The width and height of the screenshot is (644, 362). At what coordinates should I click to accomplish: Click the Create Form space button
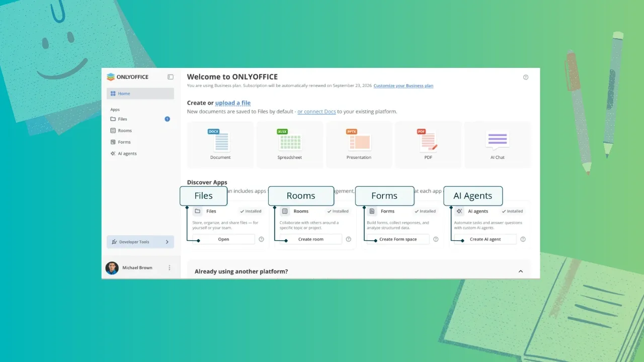coord(398,239)
